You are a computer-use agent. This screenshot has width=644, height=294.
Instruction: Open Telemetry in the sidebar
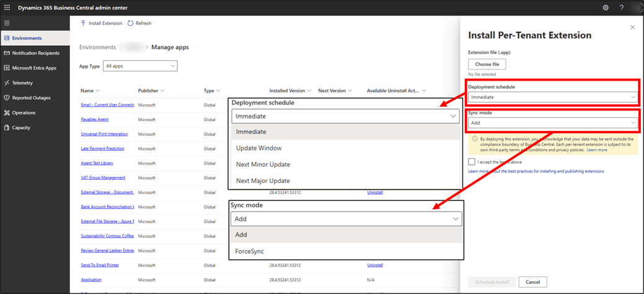[x=35, y=82]
